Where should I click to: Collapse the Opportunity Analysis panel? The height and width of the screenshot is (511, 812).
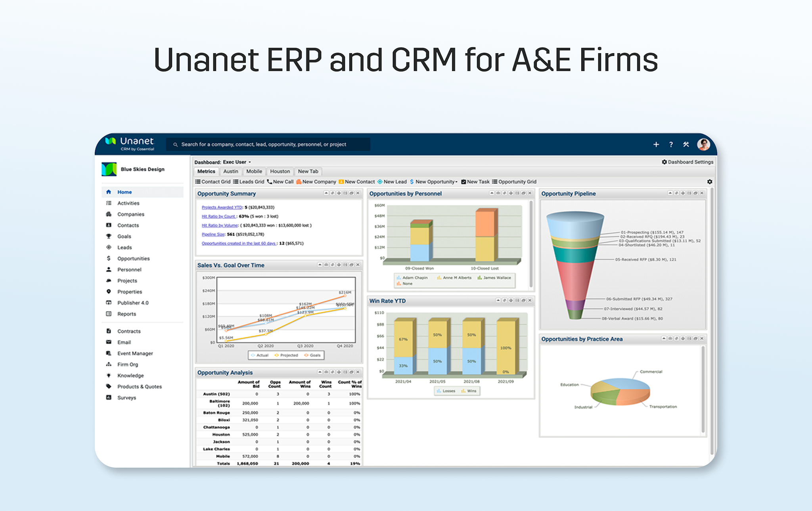[x=320, y=372]
